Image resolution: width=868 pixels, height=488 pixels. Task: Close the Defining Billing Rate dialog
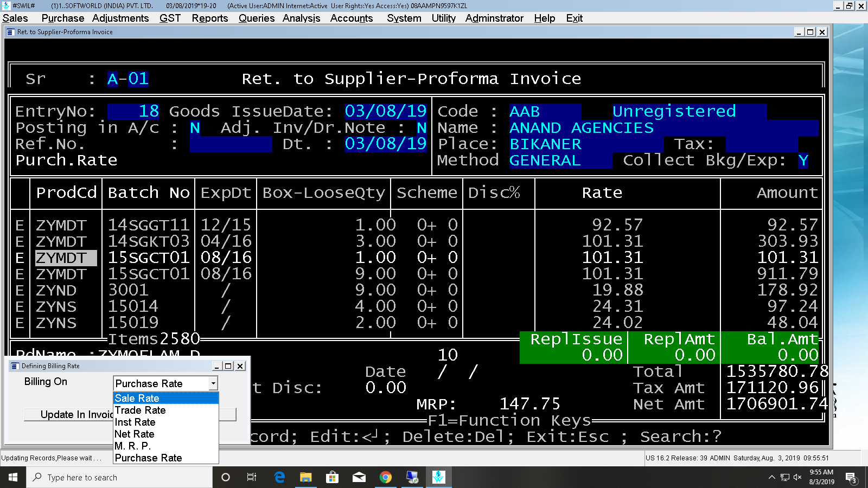(x=240, y=366)
